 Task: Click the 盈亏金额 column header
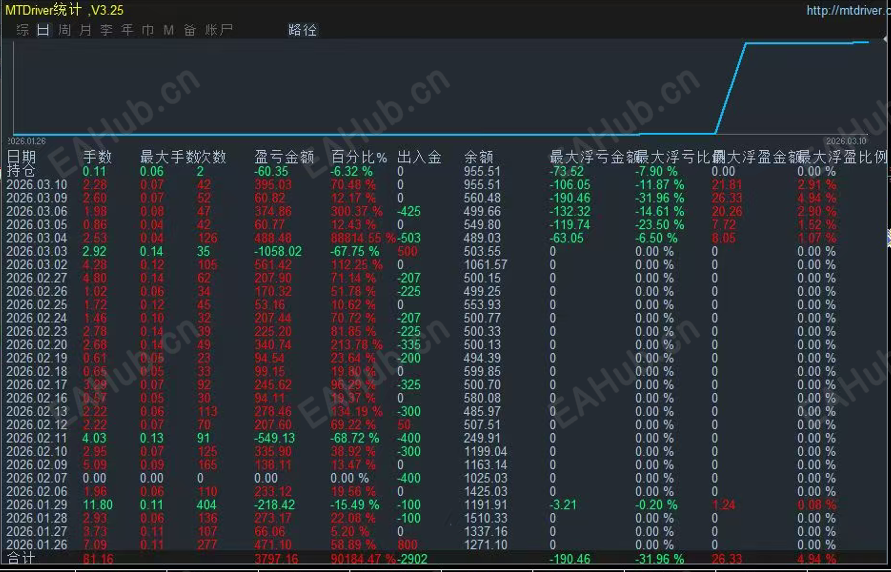pos(284,157)
